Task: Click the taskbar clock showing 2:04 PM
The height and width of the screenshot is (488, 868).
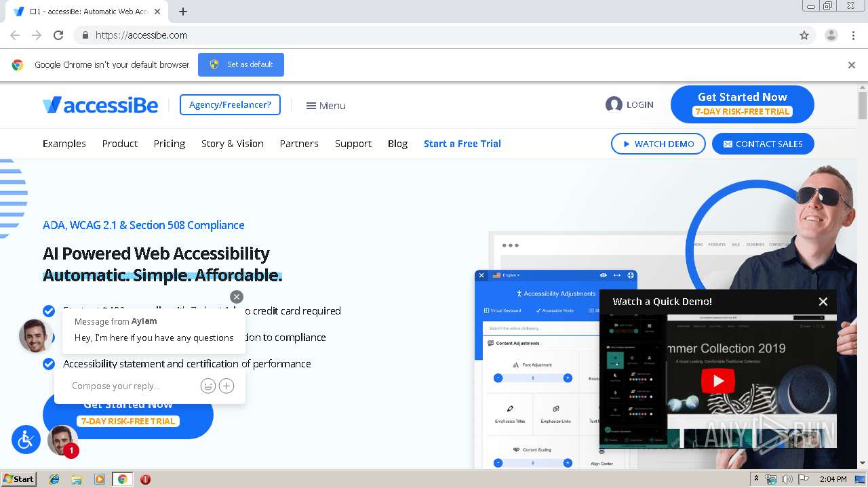Action: point(833,479)
